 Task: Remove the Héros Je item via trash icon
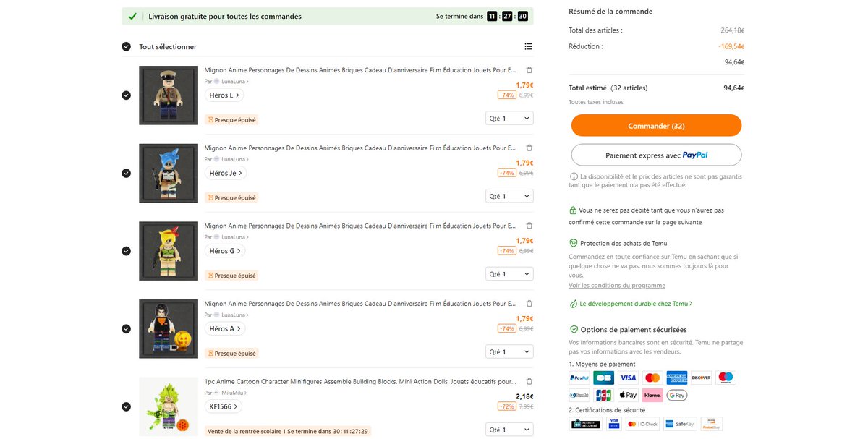[x=529, y=148]
